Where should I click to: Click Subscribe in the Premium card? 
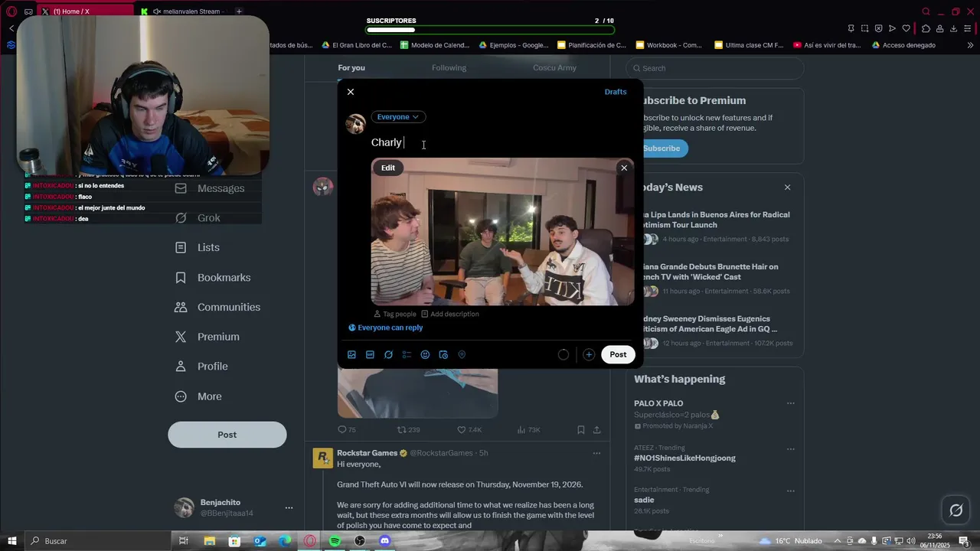[661, 148]
